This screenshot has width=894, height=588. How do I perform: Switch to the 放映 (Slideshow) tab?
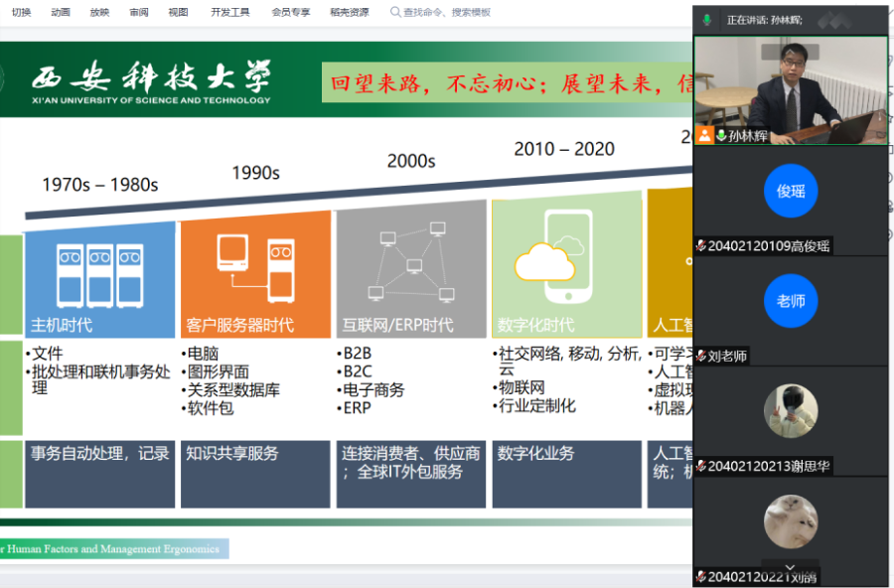tap(99, 12)
